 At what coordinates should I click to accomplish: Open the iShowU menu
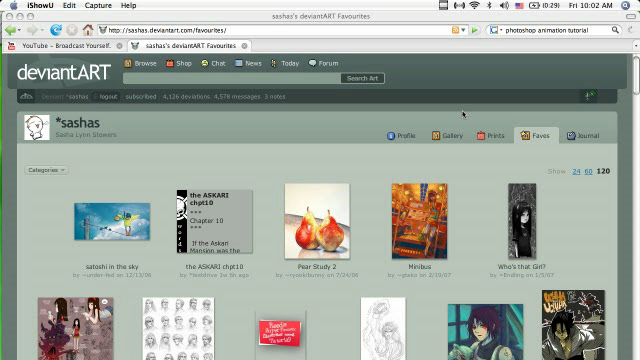40,5
